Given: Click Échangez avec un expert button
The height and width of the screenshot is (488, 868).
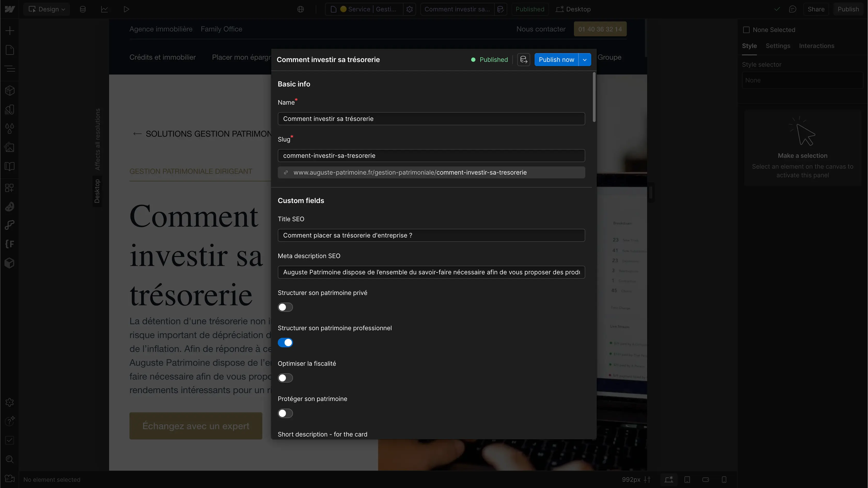Looking at the screenshot, I should [x=196, y=426].
